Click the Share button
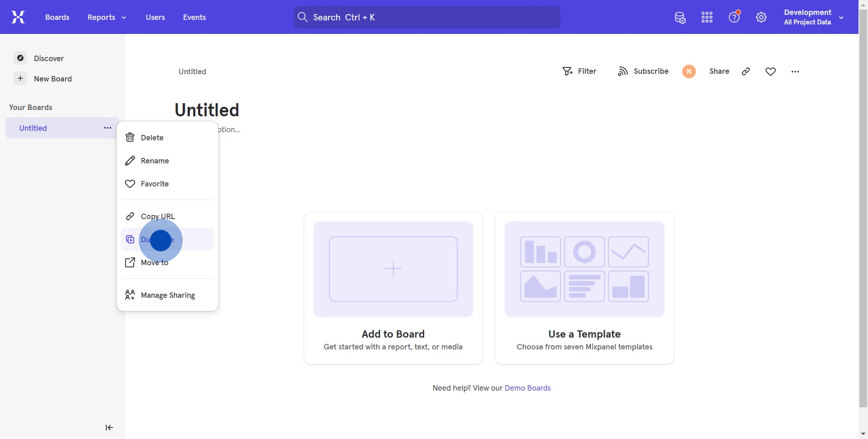Image resolution: width=868 pixels, height=439 pixels. (x=719, y=72)
